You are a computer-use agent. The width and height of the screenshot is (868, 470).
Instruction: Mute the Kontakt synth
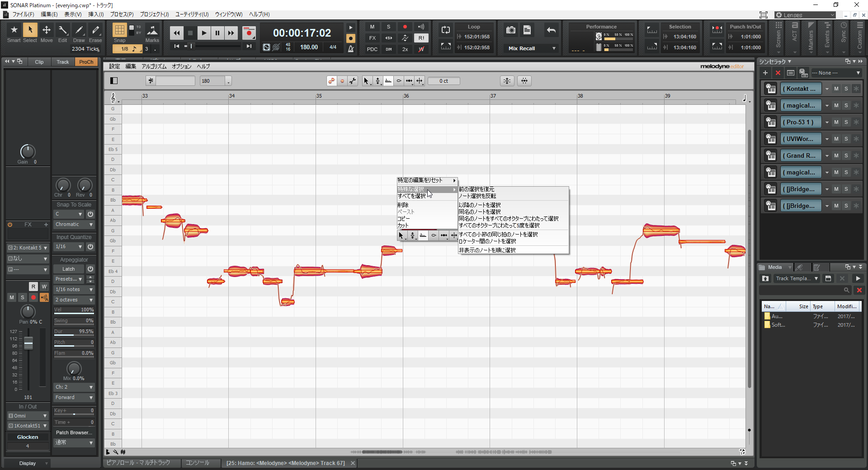pyautogui.click(x=836, y=89)
